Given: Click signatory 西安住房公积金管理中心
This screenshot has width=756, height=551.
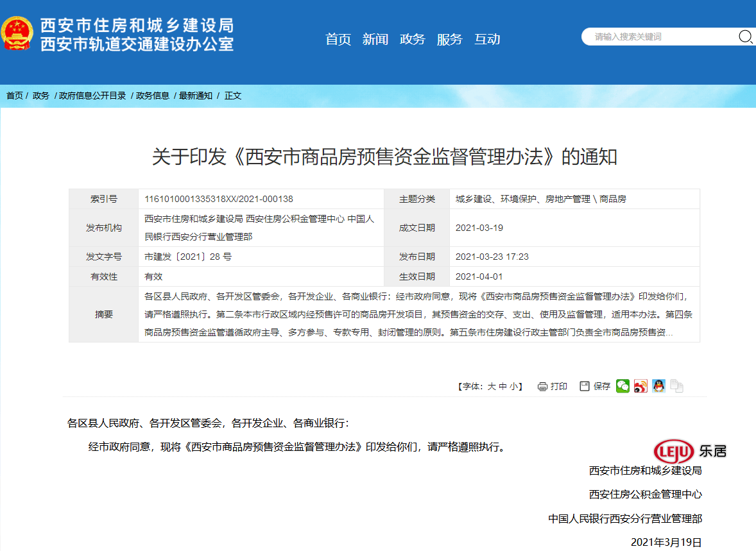Looking at the screenshot, I should point(646,495).
